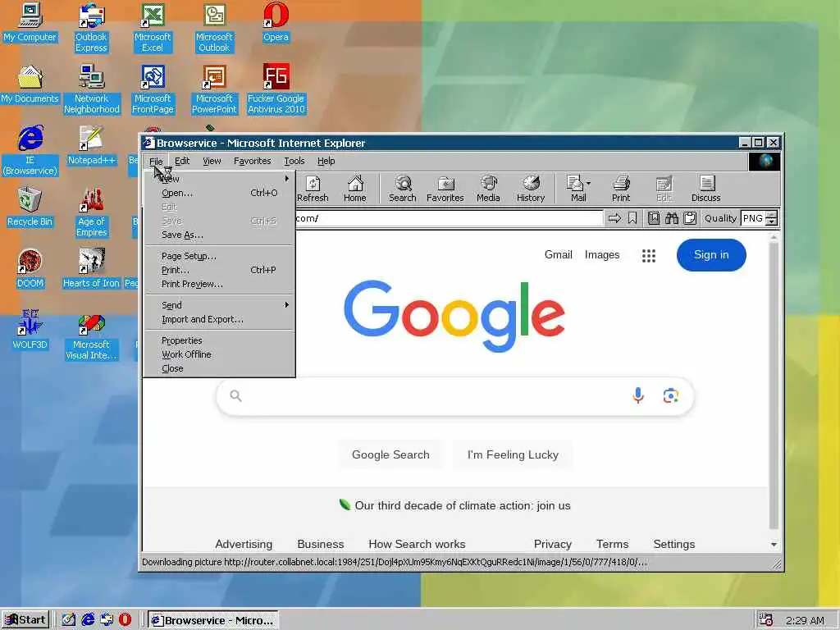Click the Print toolbar icon
This screenshot has height=630, width=840.
point(621,189)
